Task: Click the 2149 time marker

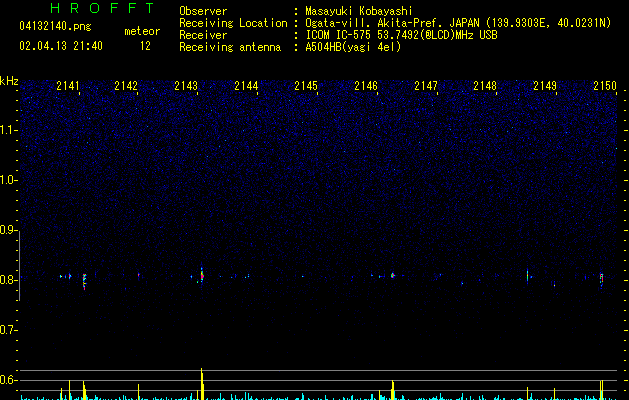Action: click(x=545, y=86)
